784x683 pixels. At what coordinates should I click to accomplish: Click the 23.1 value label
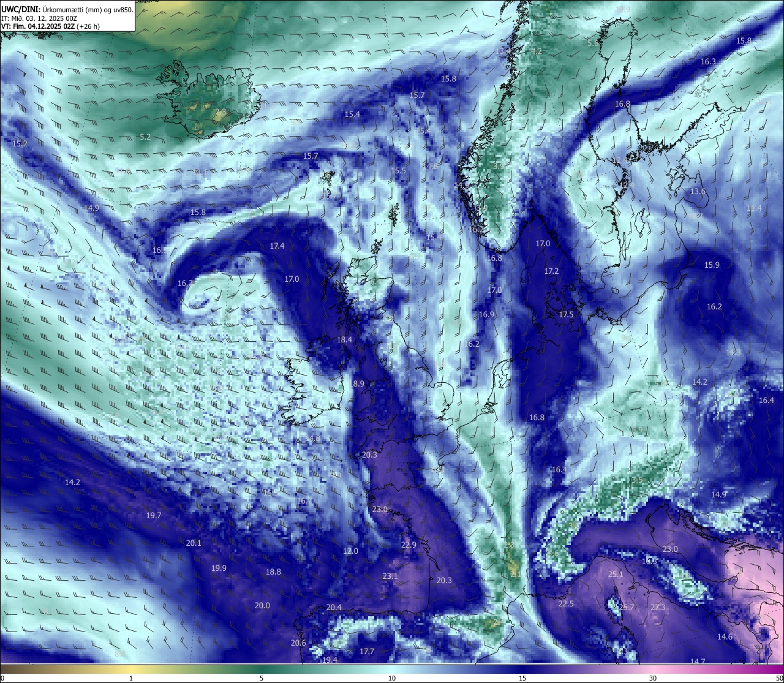[390, 576]
